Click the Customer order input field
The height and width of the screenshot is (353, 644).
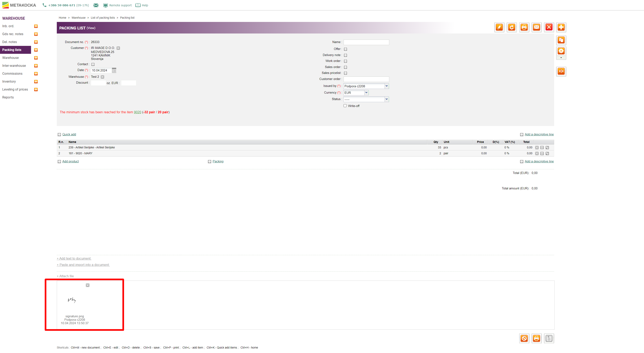(366, 79)
